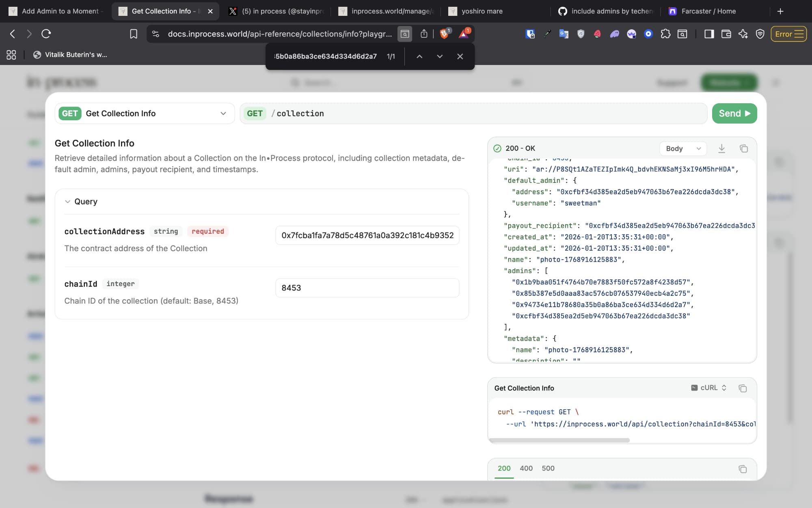The image size is (812, 508).
Task: Copy the response example at bottom
Action: click(x=743, y=469)
